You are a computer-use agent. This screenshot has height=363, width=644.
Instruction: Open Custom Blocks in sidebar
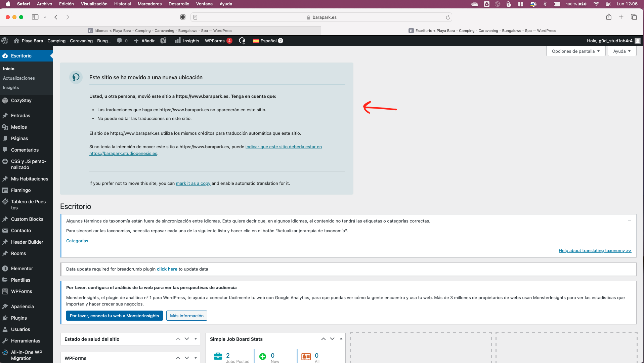point(26,219)
